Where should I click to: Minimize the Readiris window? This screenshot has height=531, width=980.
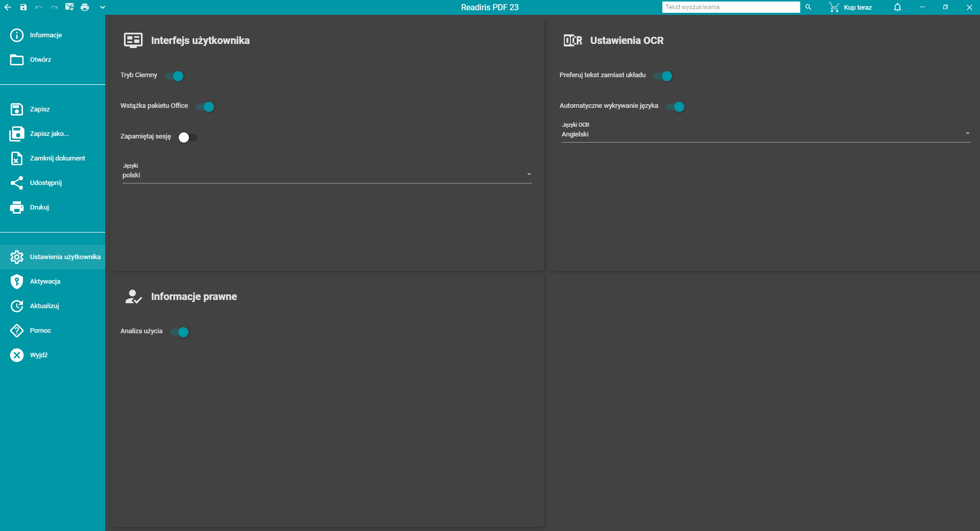tap(922, 7)
